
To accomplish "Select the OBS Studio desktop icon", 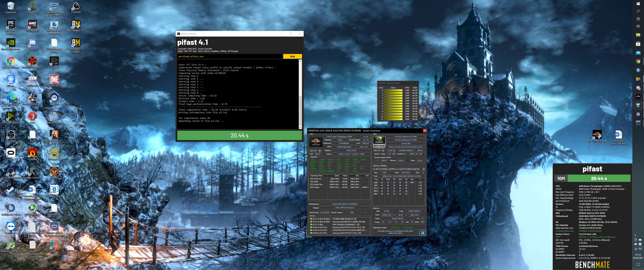I will point(11,136).
